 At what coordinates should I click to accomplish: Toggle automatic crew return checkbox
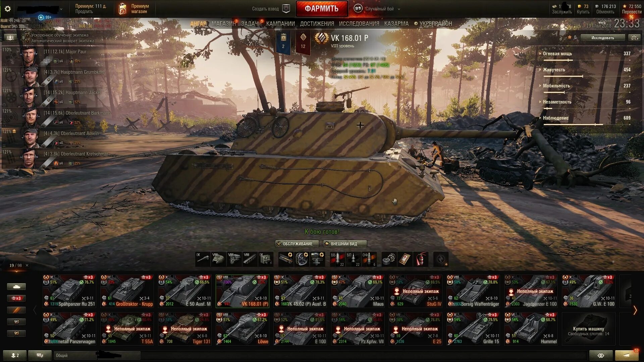coord(28,41)
